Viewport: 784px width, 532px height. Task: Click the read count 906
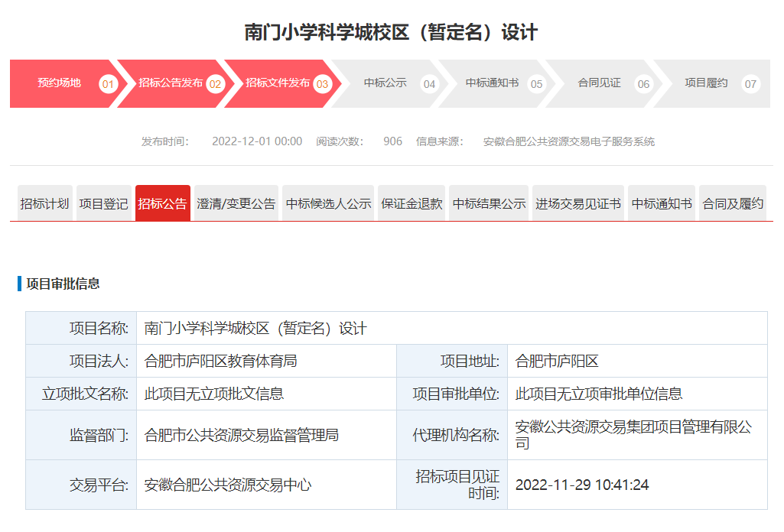392,141
